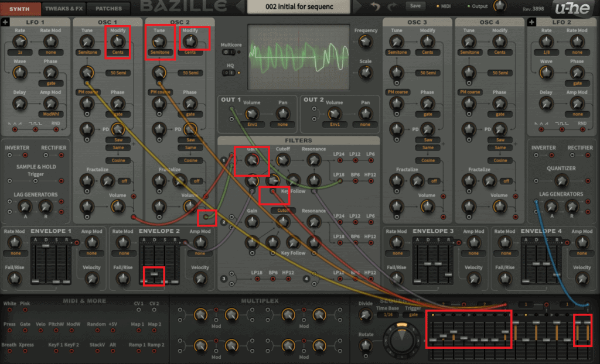
Task: Click the Pink noise output jack
Action: point(25,312)
